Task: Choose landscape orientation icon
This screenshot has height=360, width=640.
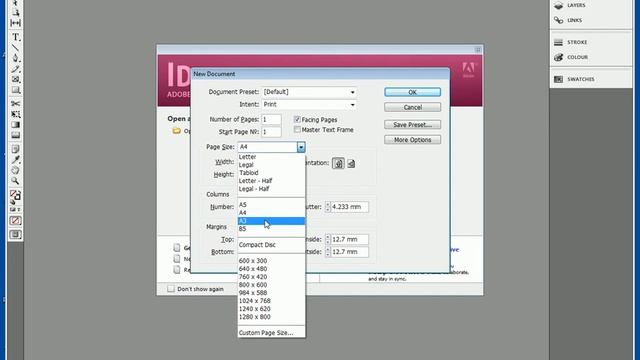Action: pos(351,164)
